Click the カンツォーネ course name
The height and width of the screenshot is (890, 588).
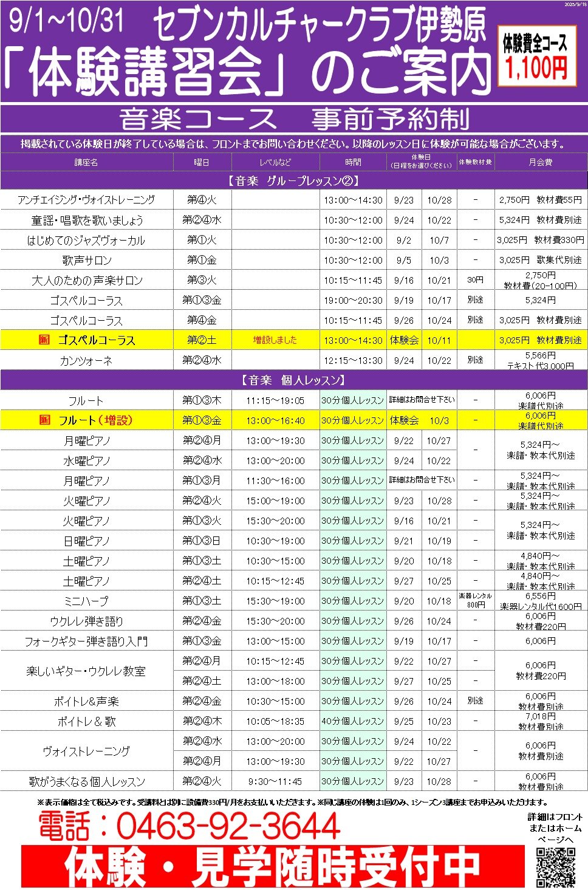tap(86, 360)
